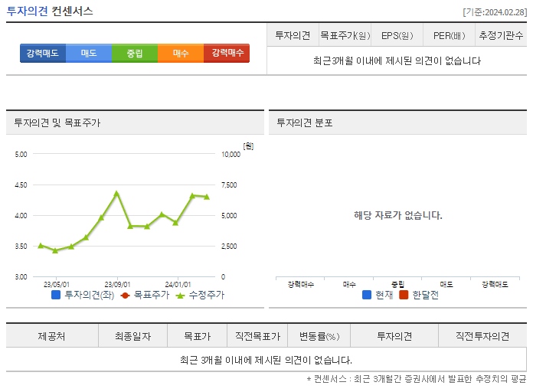This screenshot has height=392, width=533.
Task: Click the last data point of 수정주가 line
Action: (x=207, y=197)
